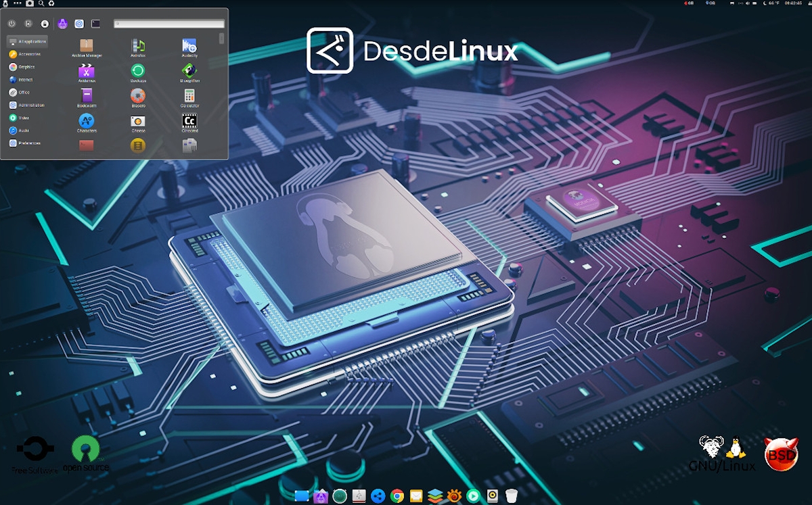Launch Audacity from the app grid

189,47
